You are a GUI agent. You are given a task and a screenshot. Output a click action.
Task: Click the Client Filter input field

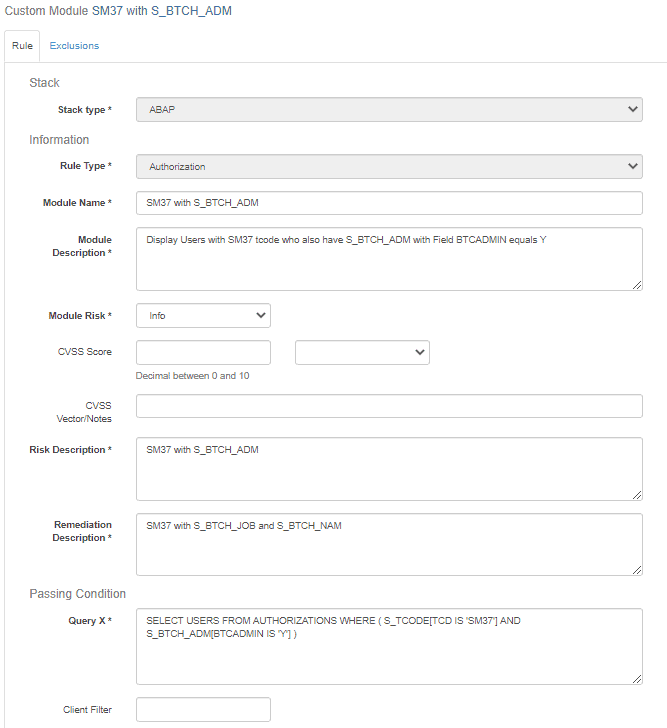coord(203,710)
